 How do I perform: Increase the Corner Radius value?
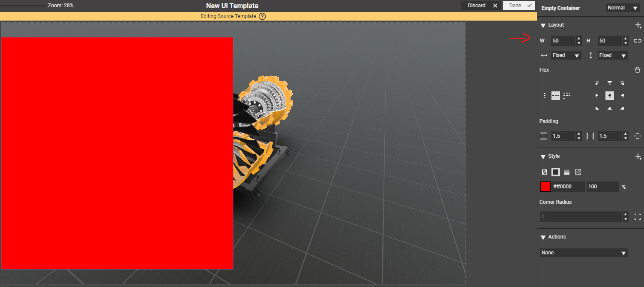626,214
